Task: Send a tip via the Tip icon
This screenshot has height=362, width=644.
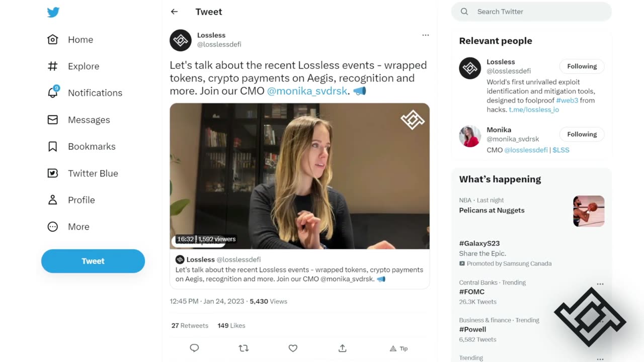Action: point(398,348)
